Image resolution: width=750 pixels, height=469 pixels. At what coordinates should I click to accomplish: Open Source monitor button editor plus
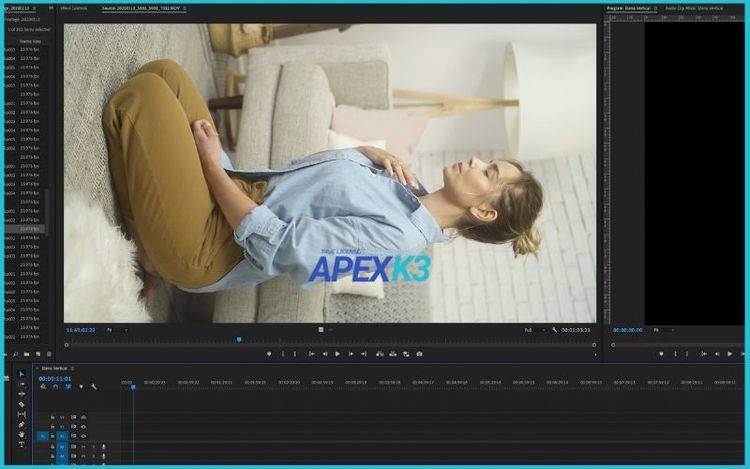click(x=596, y=354)
